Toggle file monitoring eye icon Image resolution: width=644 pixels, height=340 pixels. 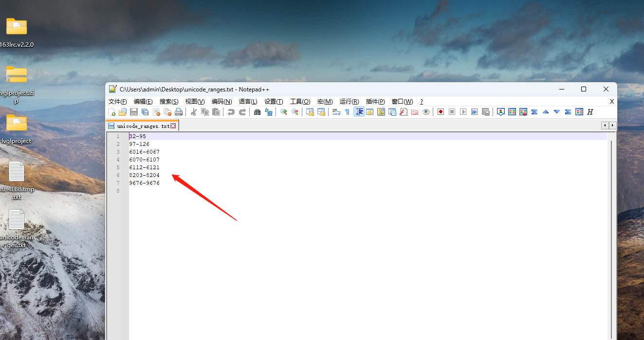(426, 112)
